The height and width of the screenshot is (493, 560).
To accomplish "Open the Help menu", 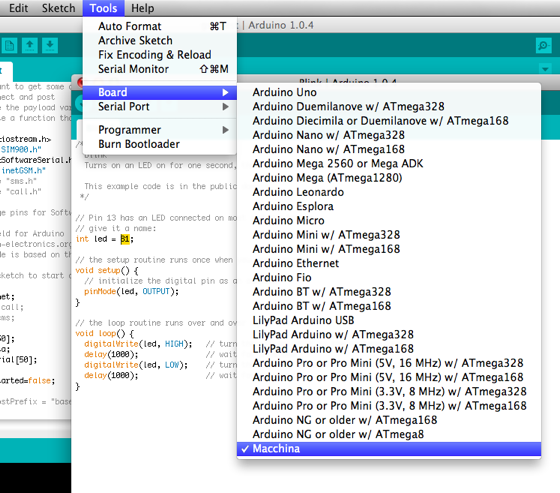I will 142,8.
